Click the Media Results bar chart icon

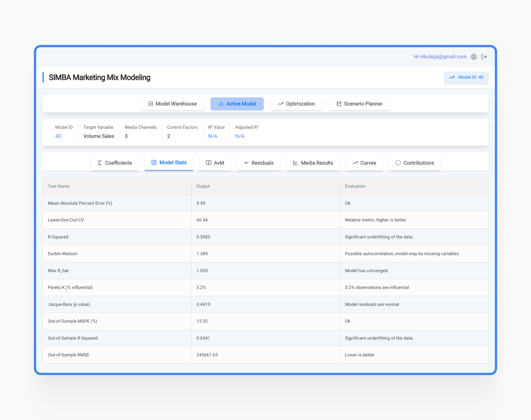click(295, 163)
